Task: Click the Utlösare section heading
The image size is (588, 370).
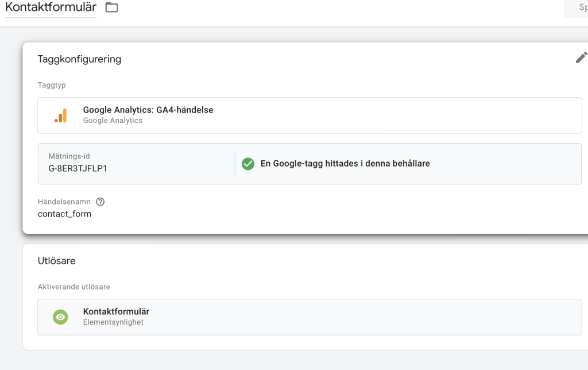Action: pyautogui.click(x=57, y=261)
